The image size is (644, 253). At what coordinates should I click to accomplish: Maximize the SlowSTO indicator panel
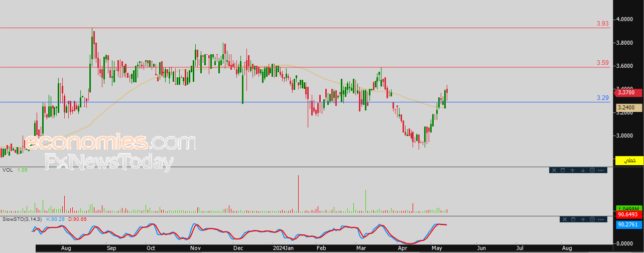(x=573, y=219)
